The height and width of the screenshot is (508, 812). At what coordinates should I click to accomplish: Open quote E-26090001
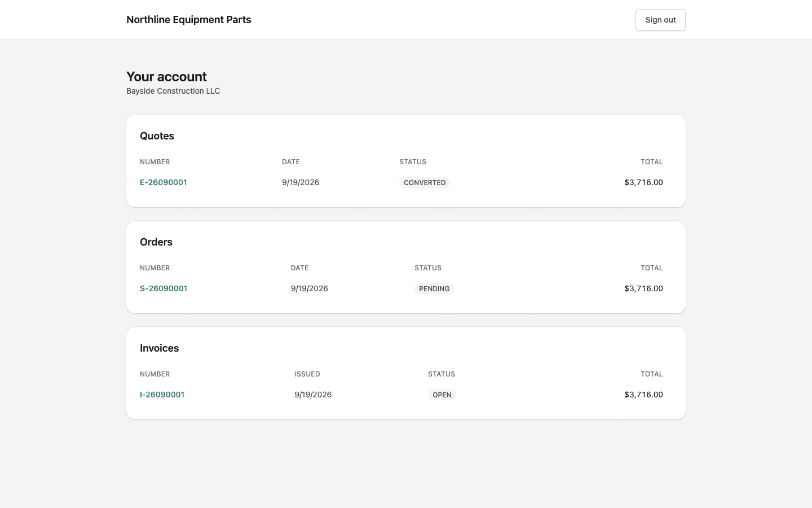click(x=164, y=182)
